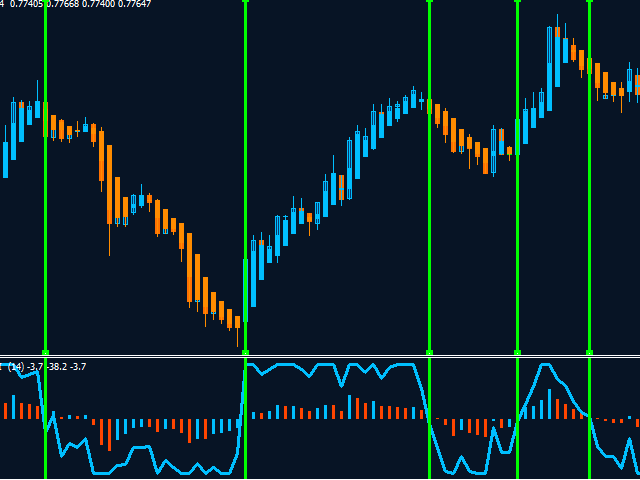Click the low price value 0.77400
This screenshot has height=480, width=640.
point(100,4)
